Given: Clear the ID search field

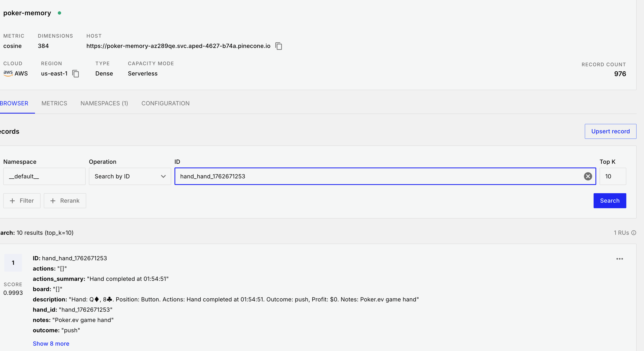Looking at the screenshot, I should (588, 176).
